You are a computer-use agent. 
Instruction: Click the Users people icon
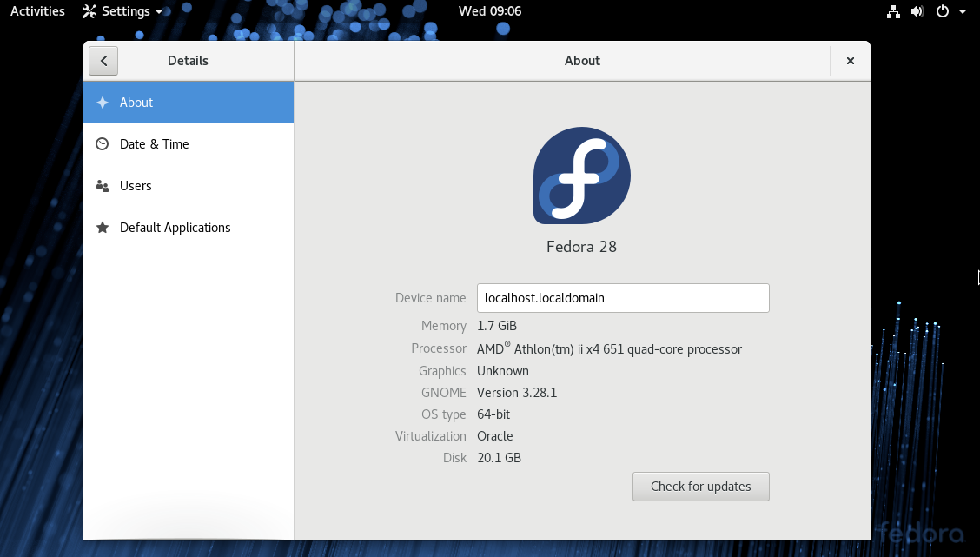click(103, 186)
